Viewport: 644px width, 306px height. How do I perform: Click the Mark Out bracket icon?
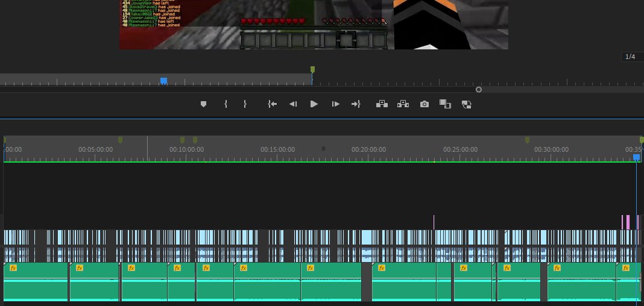(x=245, y=104)
